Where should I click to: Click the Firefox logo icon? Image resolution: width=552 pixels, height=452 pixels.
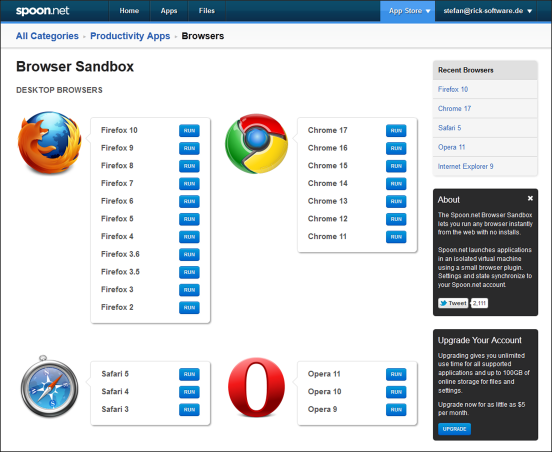49,143
